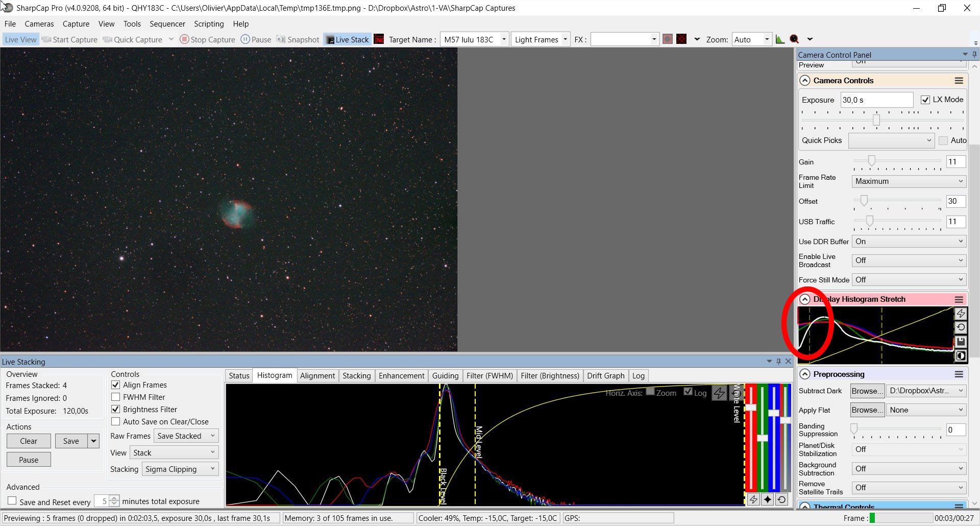980x526 pixels.
Task: Click the selection area tool icon in the toolbar
Action: (668, 39)
